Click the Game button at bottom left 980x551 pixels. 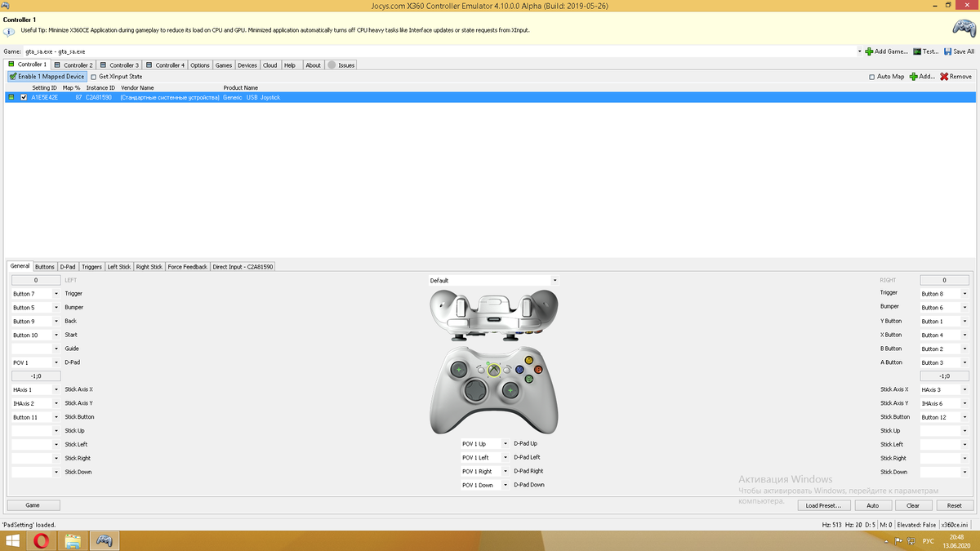click(x=33, y=505)
